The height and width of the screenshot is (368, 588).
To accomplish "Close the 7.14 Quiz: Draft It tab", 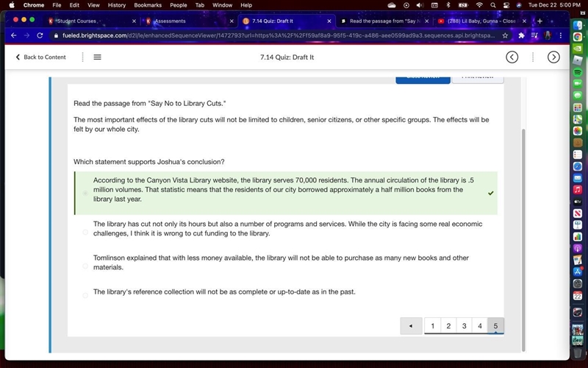I will pyautogui.click(x=329, y=21).
